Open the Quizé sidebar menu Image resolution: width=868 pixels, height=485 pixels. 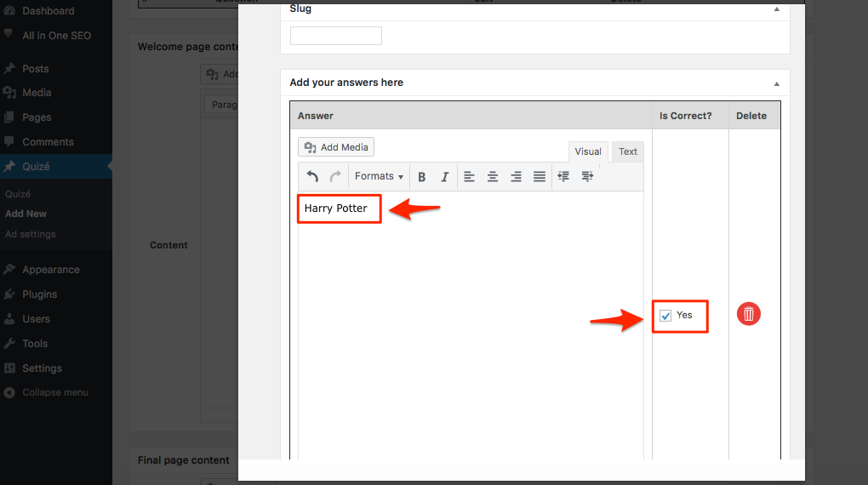(56, 166)
